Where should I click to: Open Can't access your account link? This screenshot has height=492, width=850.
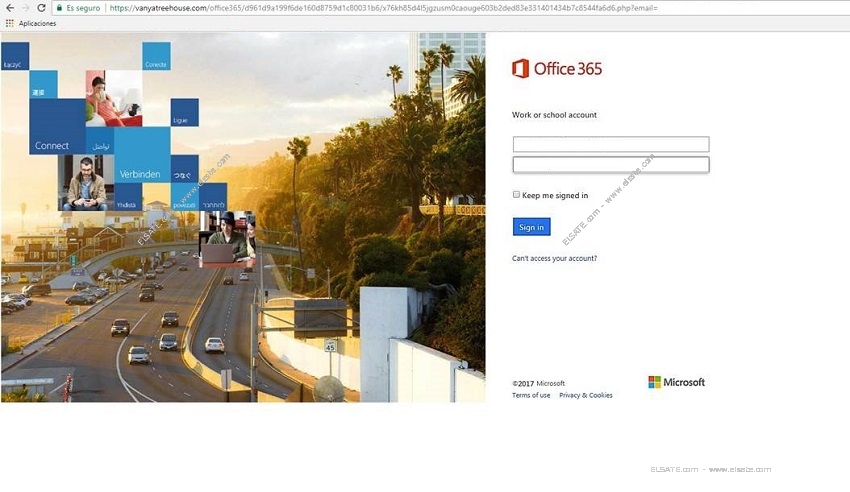[x=554, y=258]
